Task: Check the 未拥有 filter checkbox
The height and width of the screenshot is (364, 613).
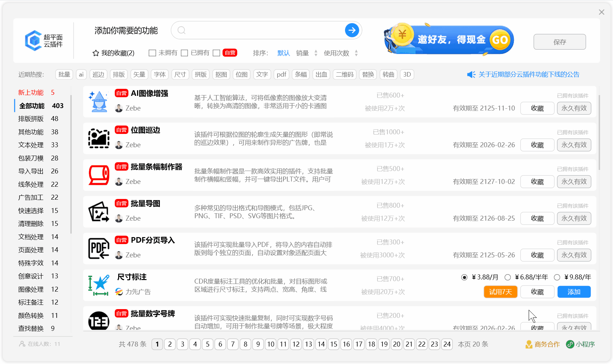Action: pyautogui.click(x=152, y=53)
